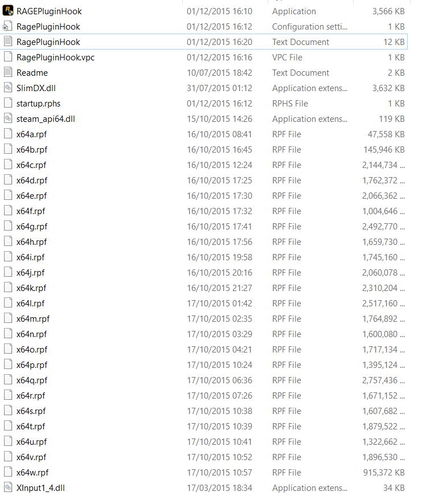Click date 16/10/2015 21:27
This screenshot has width=447, height=504.
219,288
